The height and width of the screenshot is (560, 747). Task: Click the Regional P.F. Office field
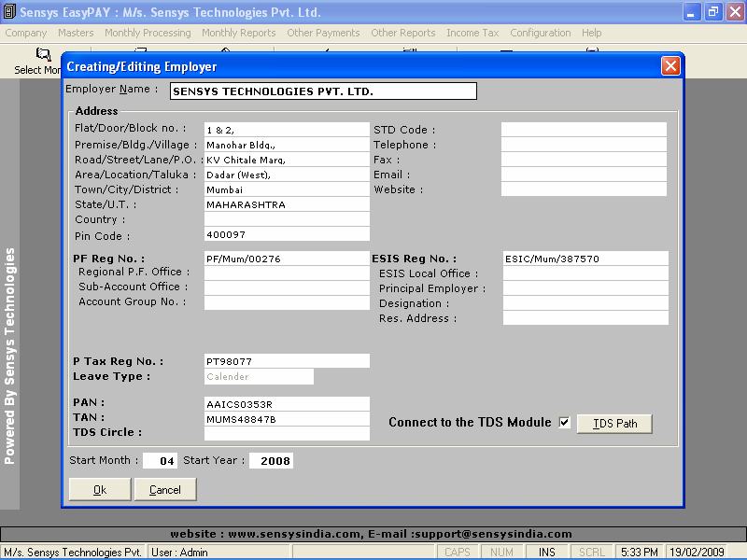coord(287,273)
